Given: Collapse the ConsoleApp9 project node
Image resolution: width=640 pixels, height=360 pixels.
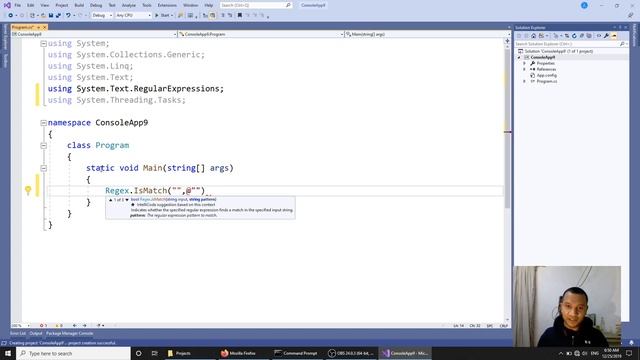Looking at the screenshot, I should 519,58.
